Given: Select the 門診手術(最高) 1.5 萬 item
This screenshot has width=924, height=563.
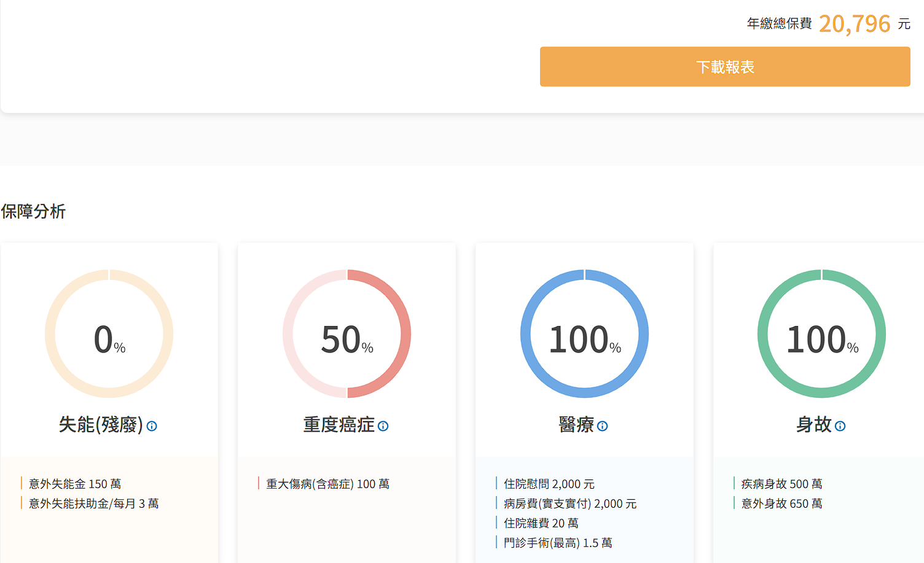Looking at the screenshot, I should 557,543.
